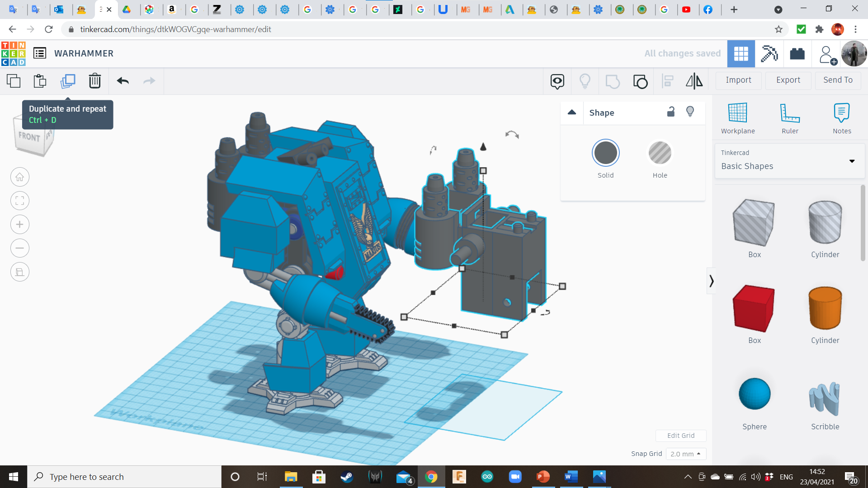Click the Import button
The height and width of the screenshot is (488, 868).
click(x=738, y=80)
